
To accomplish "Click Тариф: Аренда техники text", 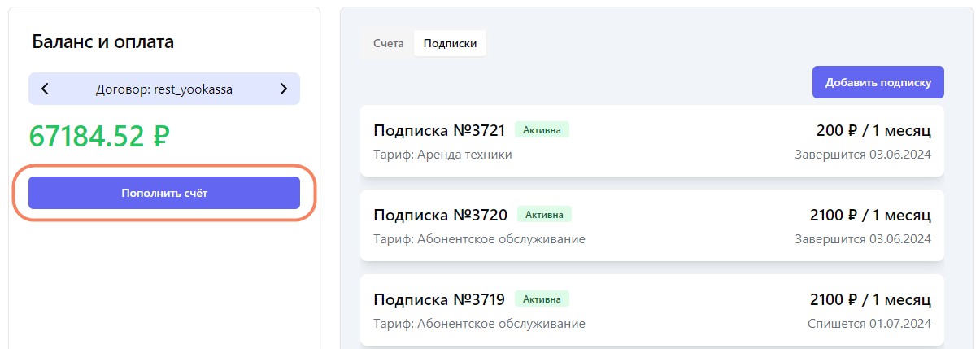I will click(x=442, y=155).
